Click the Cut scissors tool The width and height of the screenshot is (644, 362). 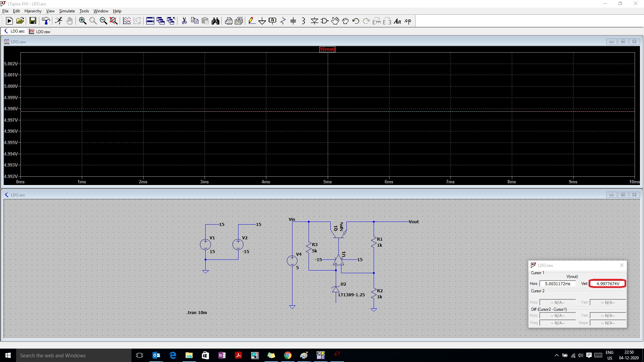(x=184, y=21)
